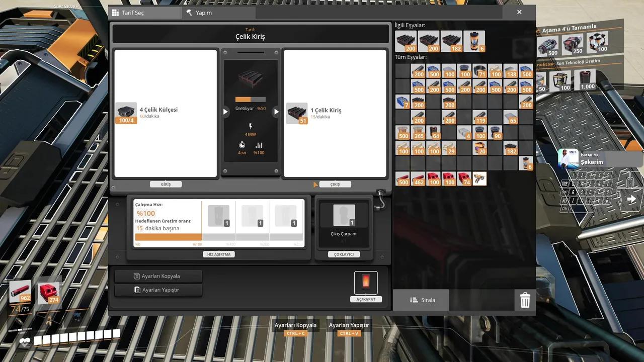Click the '60/dakika' input rate text
This screenshot has width=644, height=362.
[x=149, y=116]
